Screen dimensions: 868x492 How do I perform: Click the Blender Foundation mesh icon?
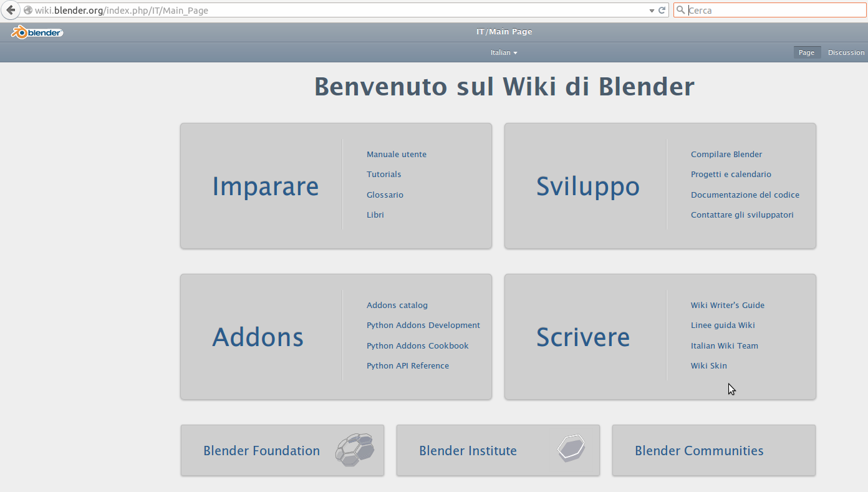point(355,450)
